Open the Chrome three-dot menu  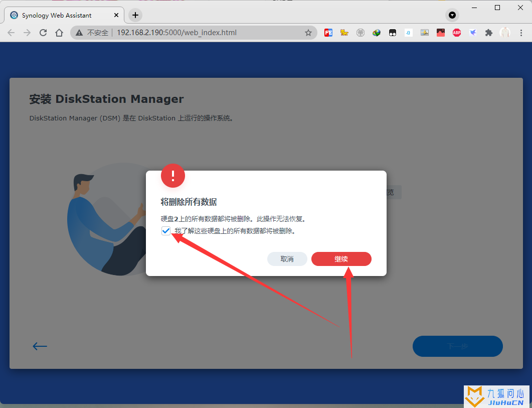coord(521,33)
